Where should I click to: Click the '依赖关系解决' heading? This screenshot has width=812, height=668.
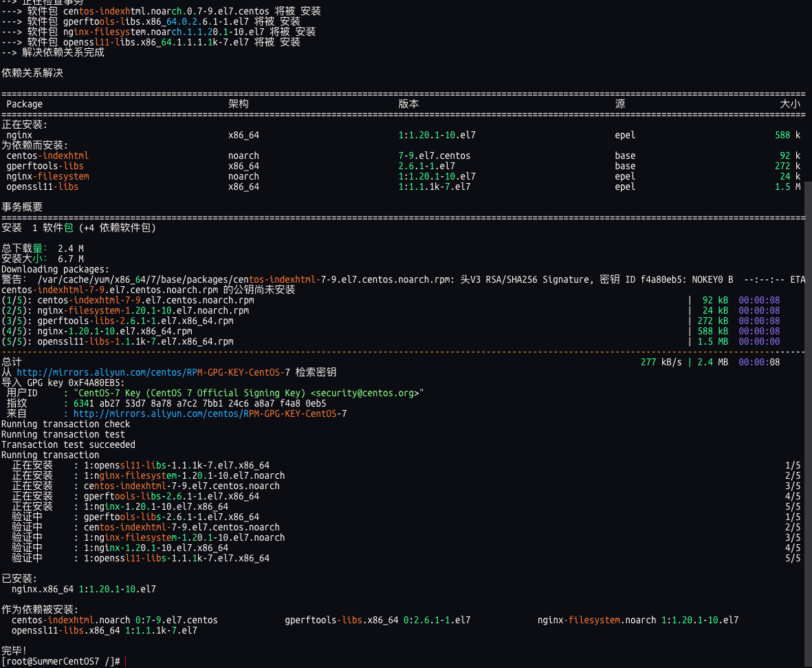point(32,73)
